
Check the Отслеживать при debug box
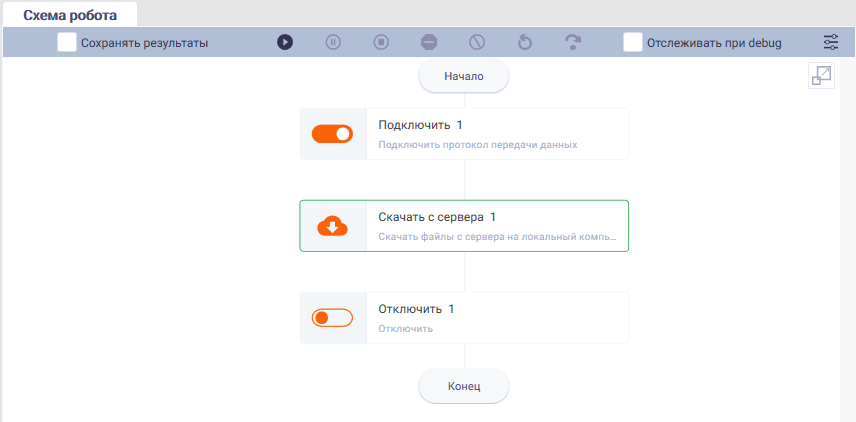pos(633,42)
